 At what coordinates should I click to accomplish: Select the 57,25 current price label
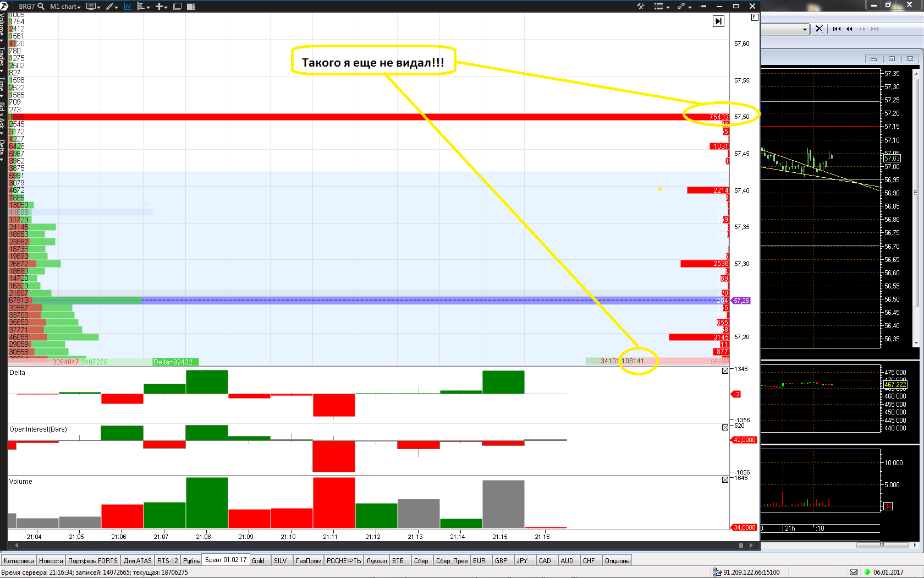coord(741,301)
